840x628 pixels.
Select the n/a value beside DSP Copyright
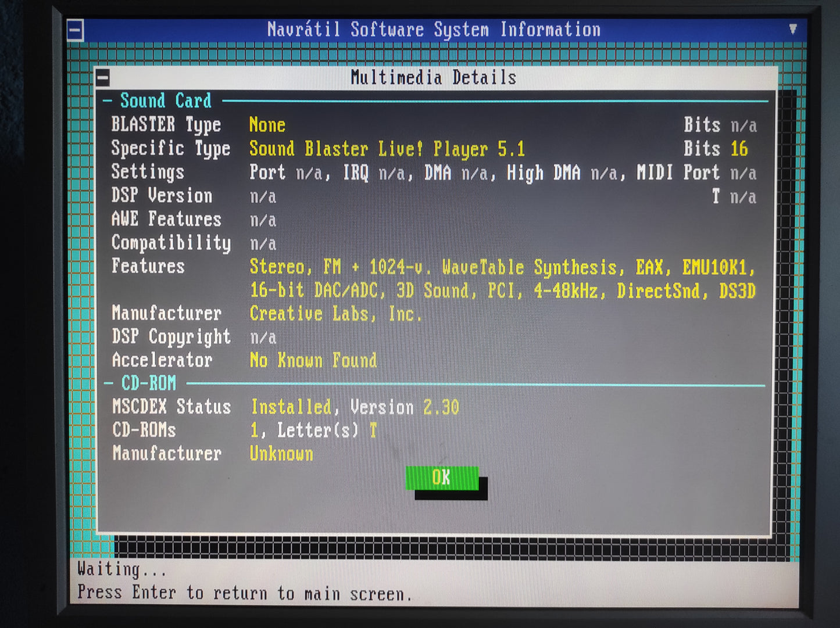click(x=263, y=338)
